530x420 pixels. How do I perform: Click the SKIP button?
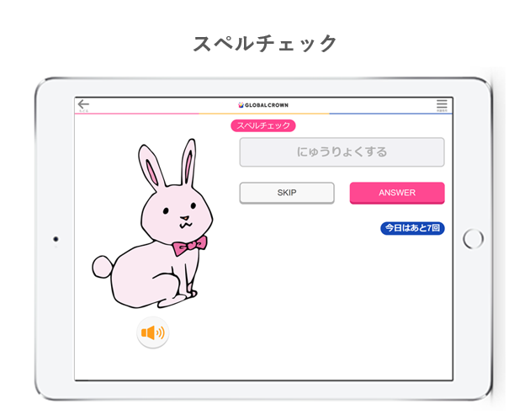(287, 193)
